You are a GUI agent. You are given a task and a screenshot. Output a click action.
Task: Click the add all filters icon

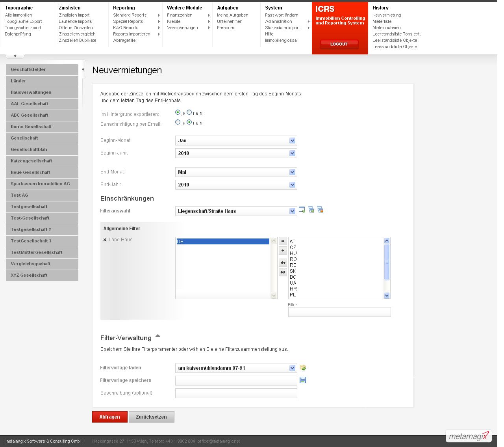point(311,210)
